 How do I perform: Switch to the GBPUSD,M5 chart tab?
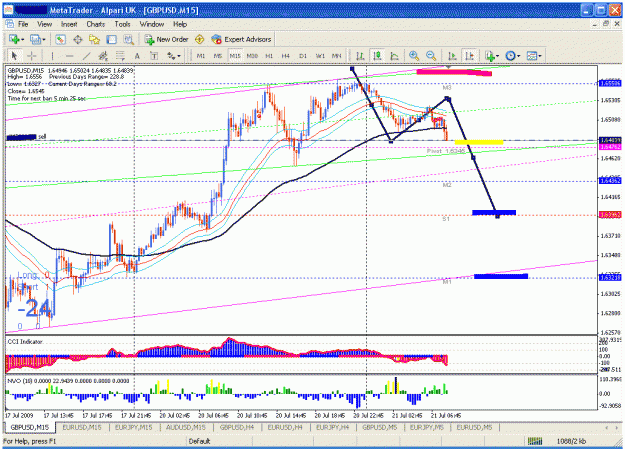tap(379, 427)
